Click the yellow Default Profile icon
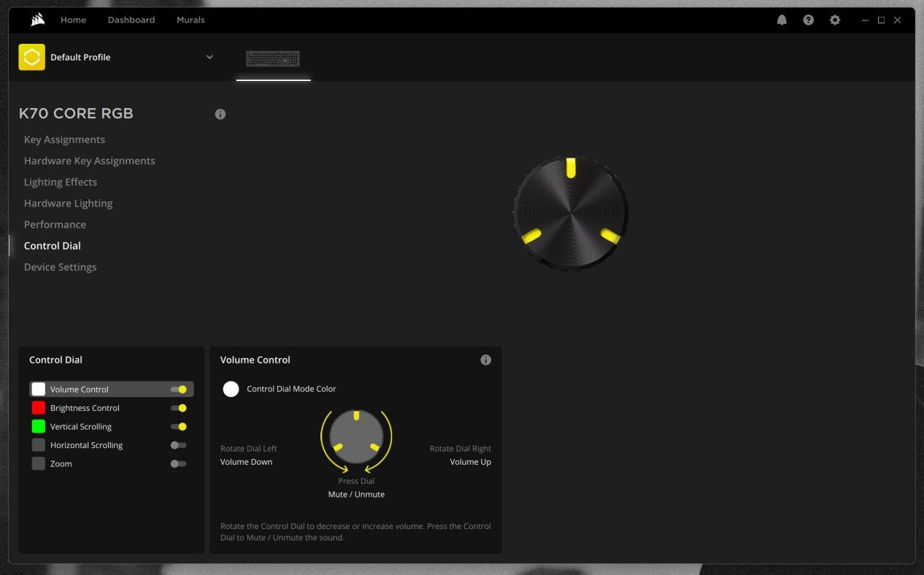This screenshot has height=575, width=924. click(x=31, y=57)
